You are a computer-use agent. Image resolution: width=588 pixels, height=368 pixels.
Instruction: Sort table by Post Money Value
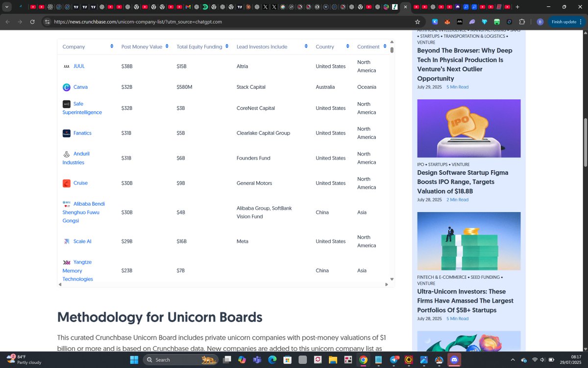(x=167, y=46)
